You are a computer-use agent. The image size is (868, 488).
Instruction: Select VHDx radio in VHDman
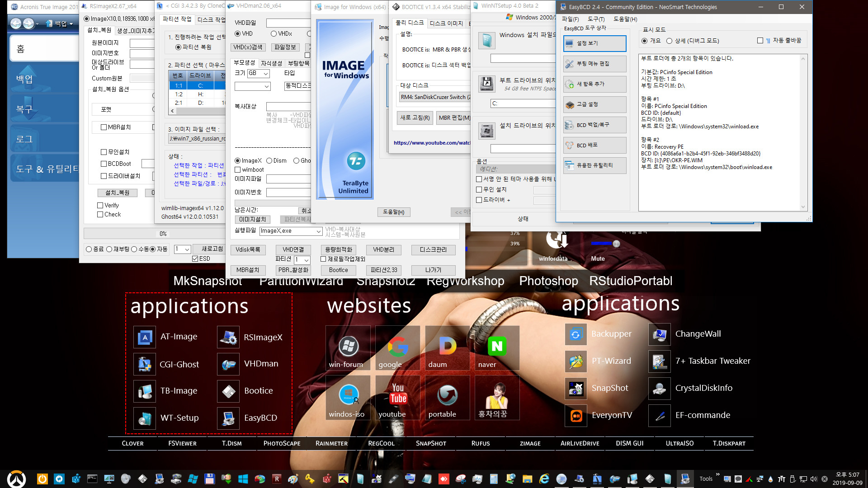point(274,34)
